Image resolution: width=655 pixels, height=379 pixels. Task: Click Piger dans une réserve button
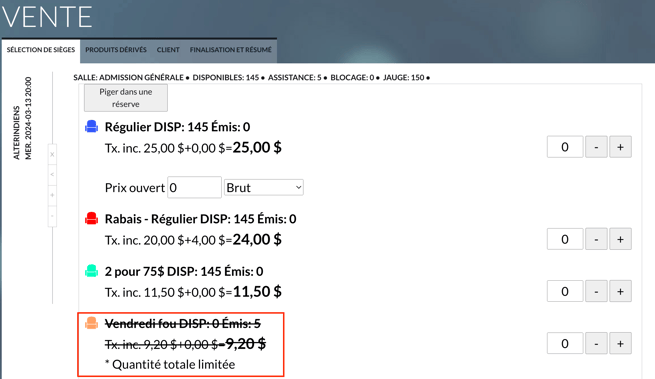pos(126,98)
